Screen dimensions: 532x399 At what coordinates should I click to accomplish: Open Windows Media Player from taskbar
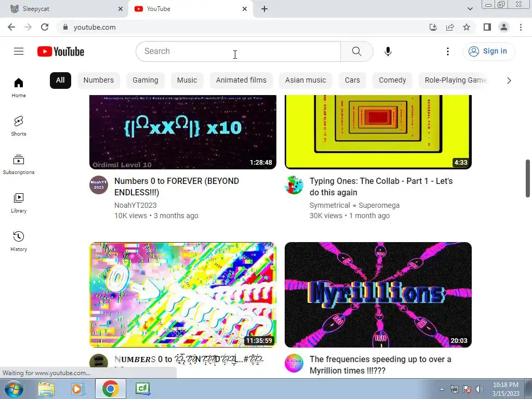[x=78, y=389]
